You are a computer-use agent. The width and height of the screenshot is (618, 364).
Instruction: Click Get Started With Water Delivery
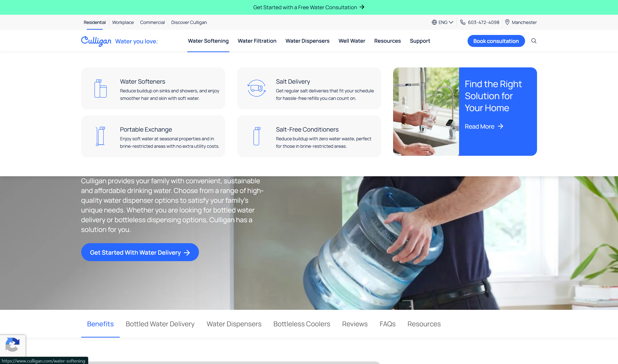click(140, 252)
